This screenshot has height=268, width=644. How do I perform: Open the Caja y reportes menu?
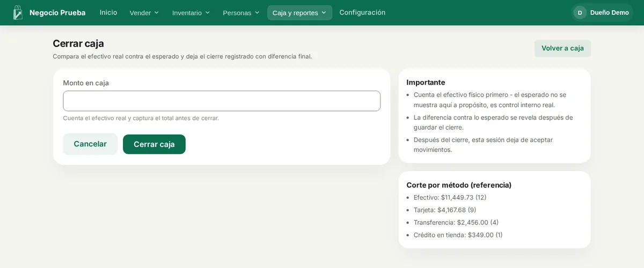(299, 12)
